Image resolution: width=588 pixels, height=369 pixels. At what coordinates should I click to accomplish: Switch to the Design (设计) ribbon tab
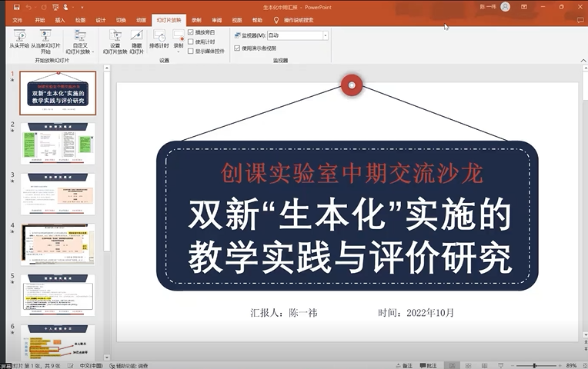pos(100,20)
